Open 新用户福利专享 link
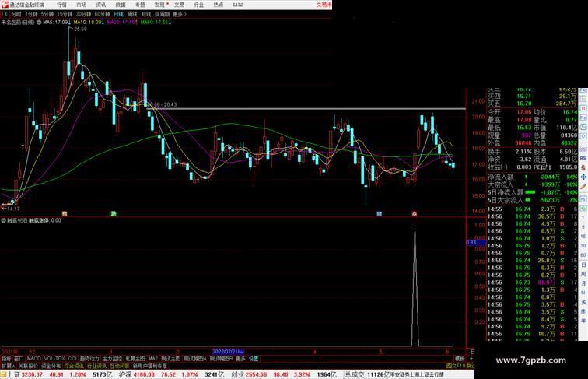 pos(149,366)
